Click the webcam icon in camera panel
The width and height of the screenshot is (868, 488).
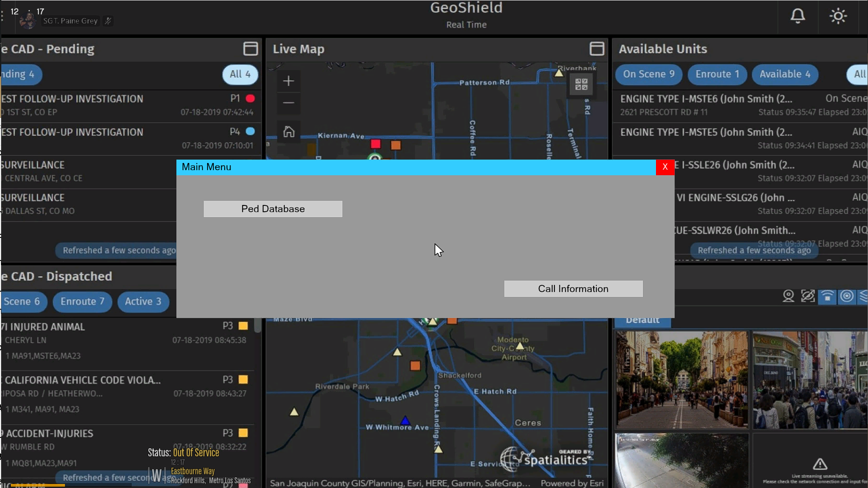(788, 296)
